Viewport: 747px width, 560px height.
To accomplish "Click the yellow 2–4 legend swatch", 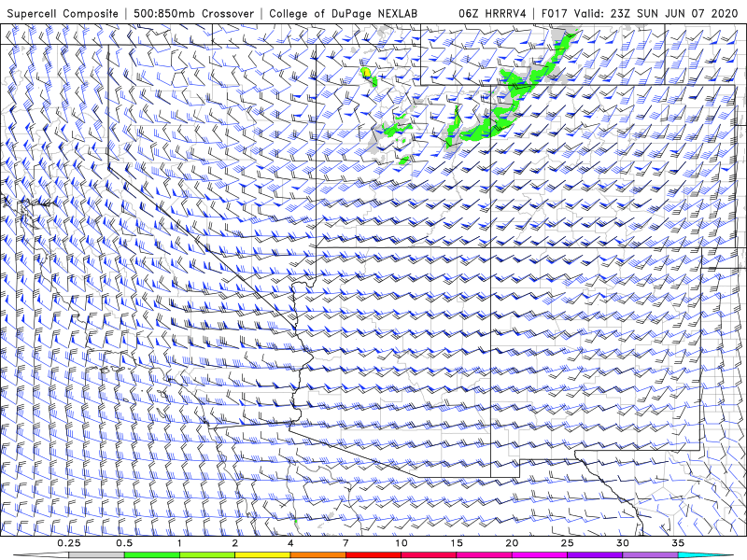I will click(262, 555).
